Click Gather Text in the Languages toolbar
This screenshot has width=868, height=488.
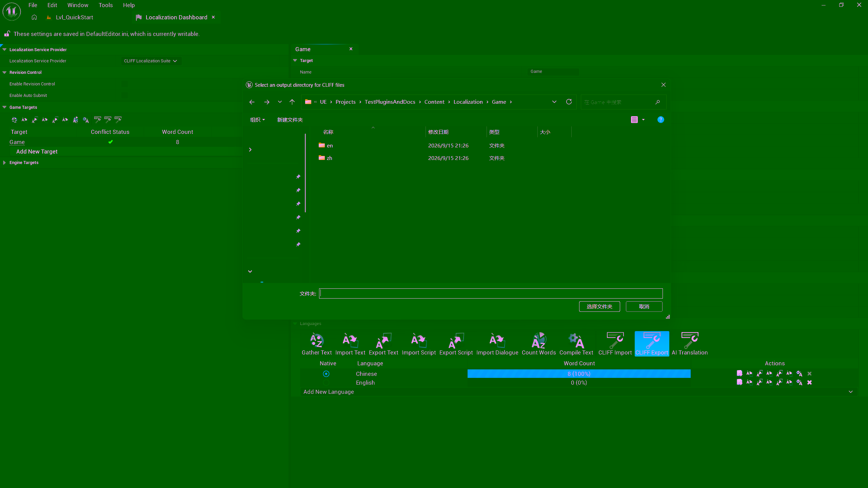pyautogui.click(x=317, y=344)
